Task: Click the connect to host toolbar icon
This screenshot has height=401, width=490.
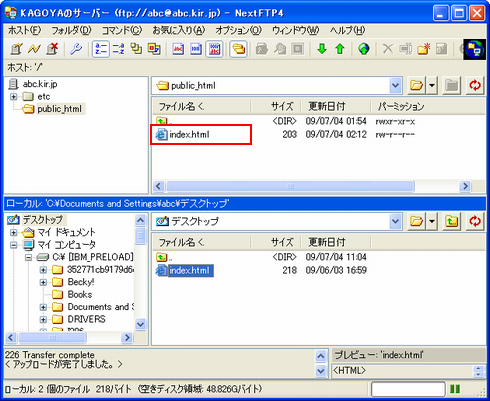Action: [x=16, y=49]
